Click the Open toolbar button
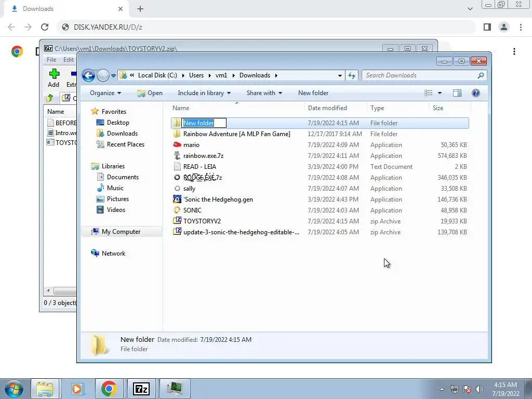The width and height of the screenshot is (532, 399). point(150,93)
